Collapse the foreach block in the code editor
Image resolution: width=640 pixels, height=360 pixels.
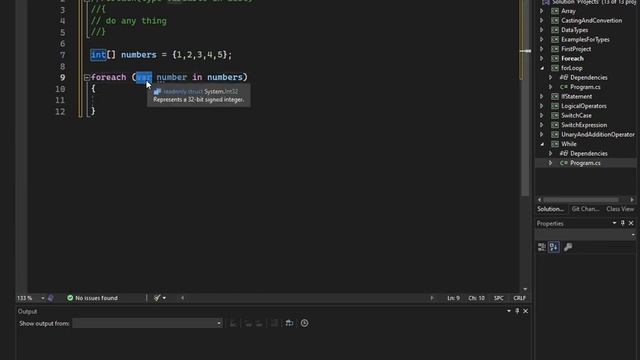87,77
